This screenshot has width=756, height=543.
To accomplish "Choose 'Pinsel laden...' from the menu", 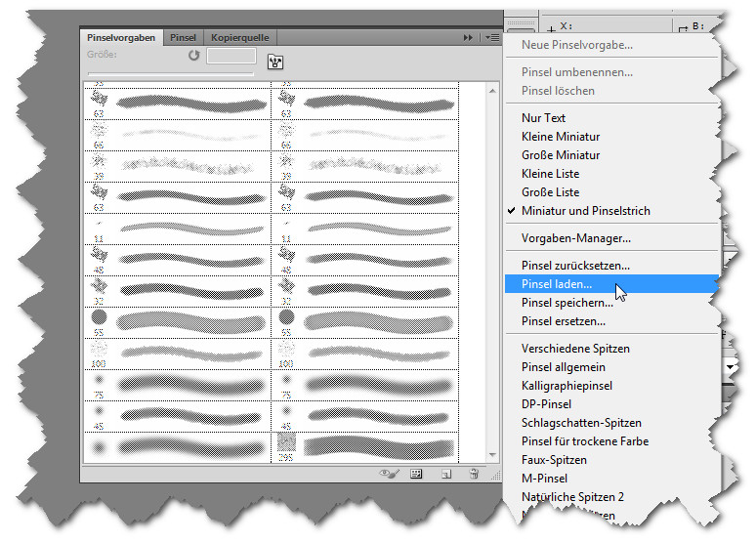I will (x=557, y=284).
